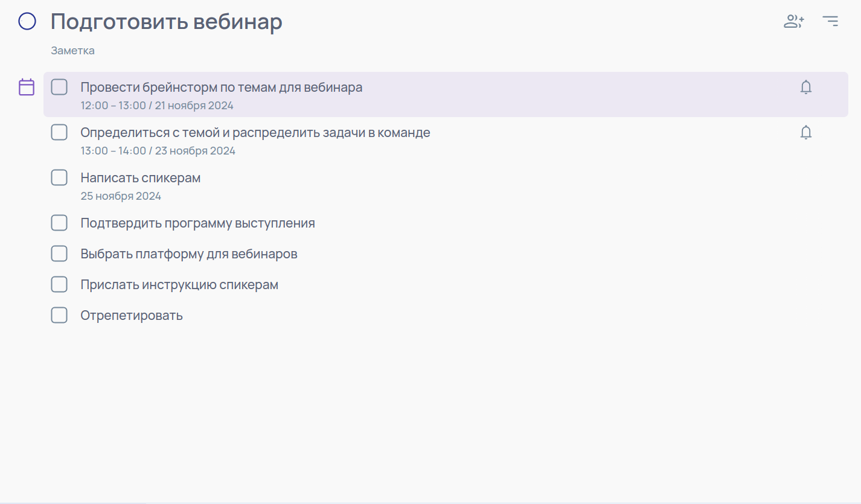Select 'Определиться с темой и распределить задачи' text
The height and width of the screenshot is (504, 861).
tap(221, 133)
